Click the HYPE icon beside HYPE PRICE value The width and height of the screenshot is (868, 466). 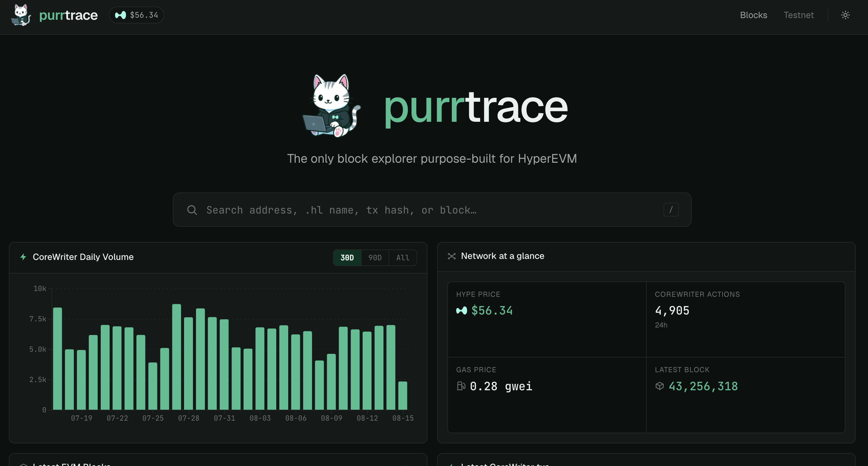(462, 310)
